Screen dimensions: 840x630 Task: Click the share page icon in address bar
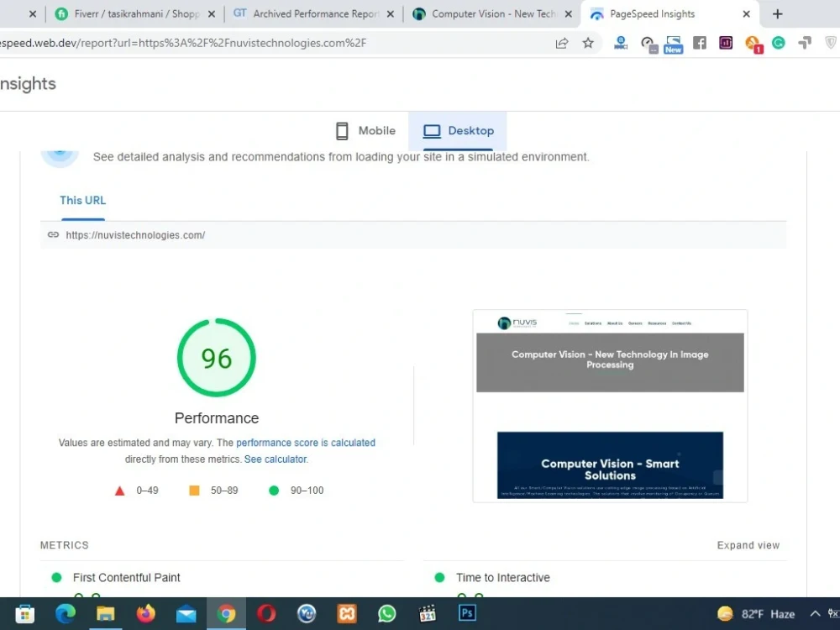[x=561, y=44]
